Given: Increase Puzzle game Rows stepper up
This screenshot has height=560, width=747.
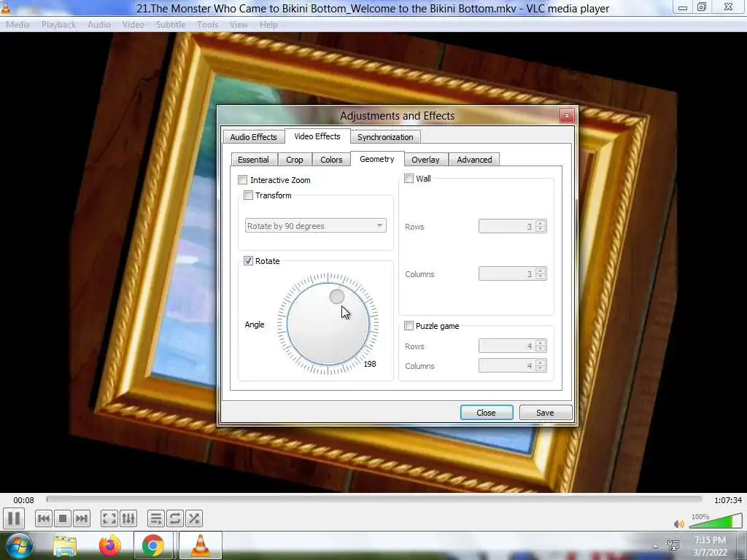Looking at the screenshot, I should pyautogui.click(x=541, y=343).
